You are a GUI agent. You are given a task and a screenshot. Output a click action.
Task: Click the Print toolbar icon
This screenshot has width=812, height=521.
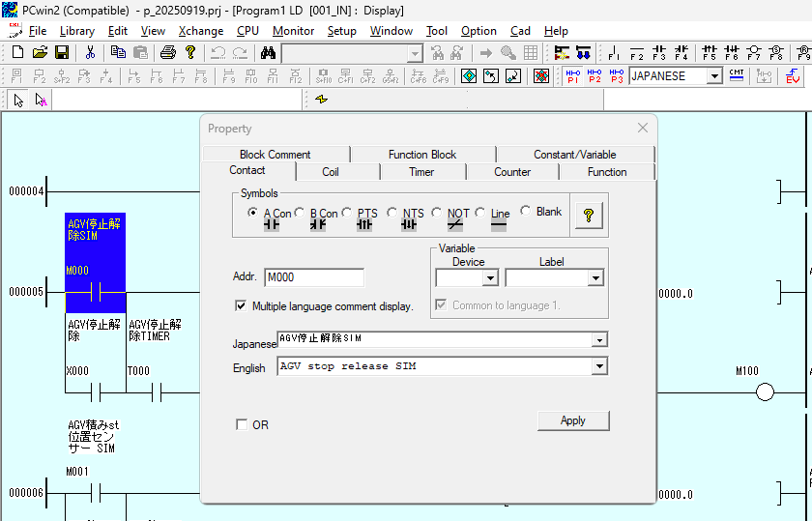click(x=167, y=52)
